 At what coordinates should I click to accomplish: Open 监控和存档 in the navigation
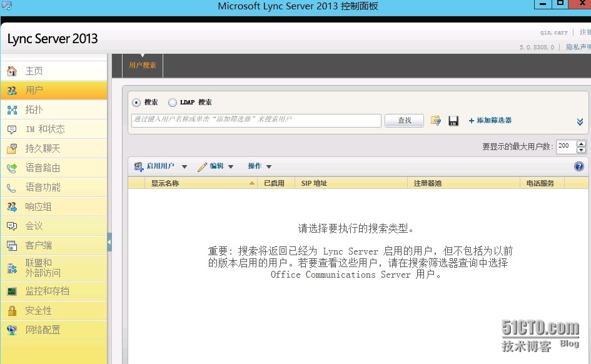54,291
